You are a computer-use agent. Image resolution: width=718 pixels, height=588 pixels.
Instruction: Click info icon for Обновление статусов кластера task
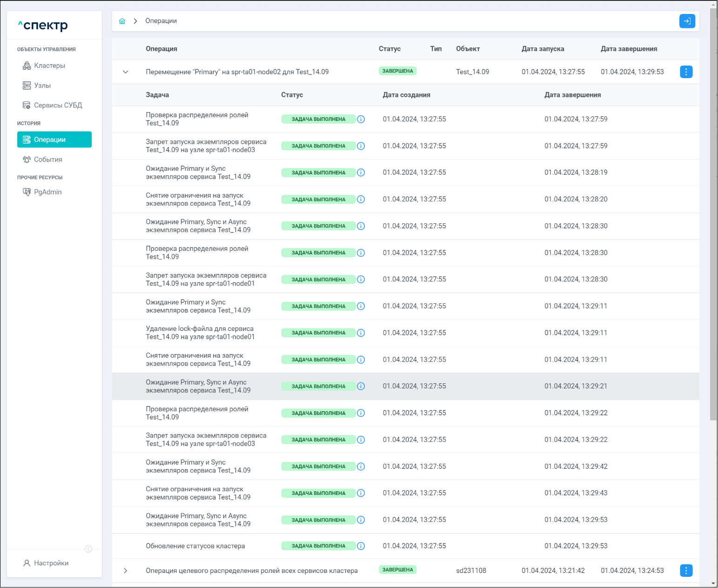pyautogui.click(x=361, y=546)
